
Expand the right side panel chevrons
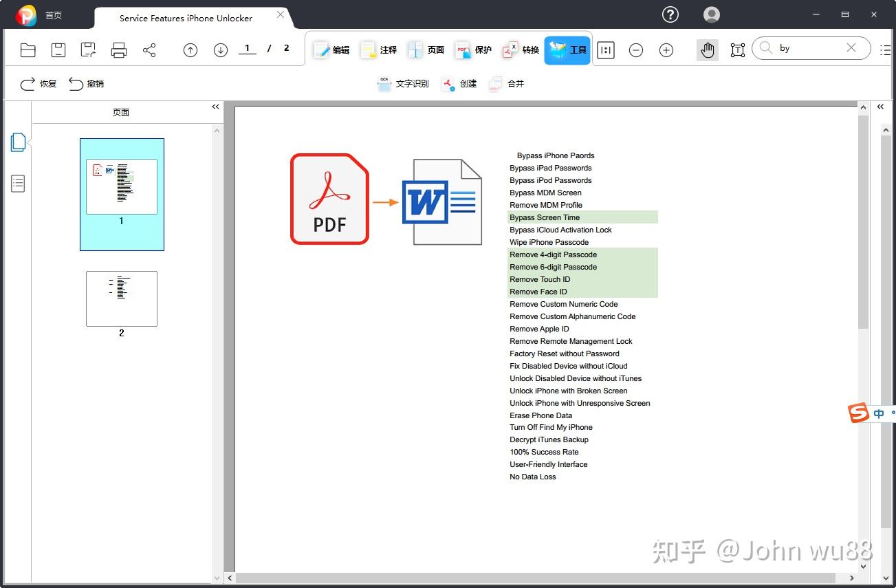[880, 107]
